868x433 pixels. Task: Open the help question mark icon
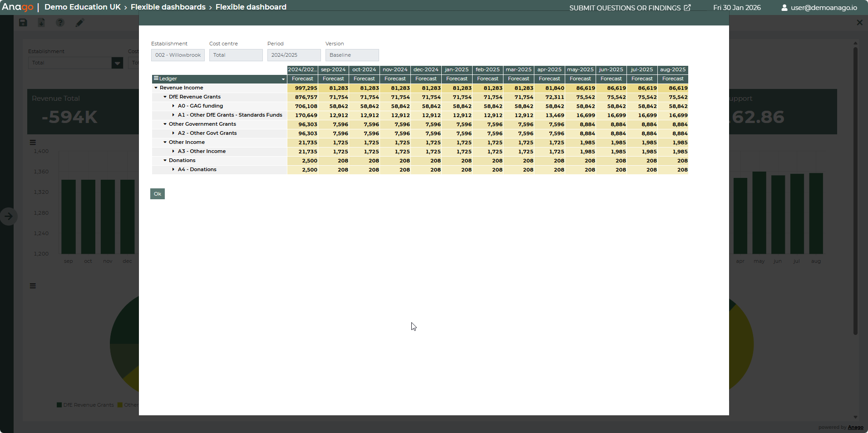[x=60, y=23]
